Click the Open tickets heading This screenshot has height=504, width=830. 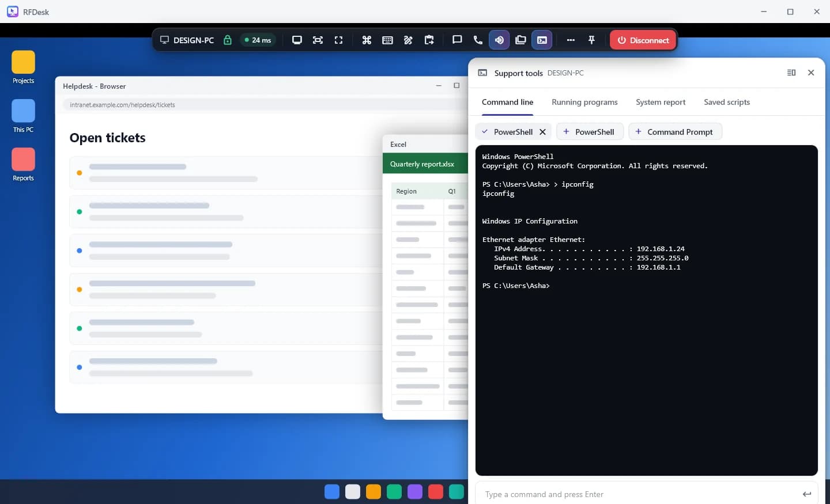(x=107, y=138)
